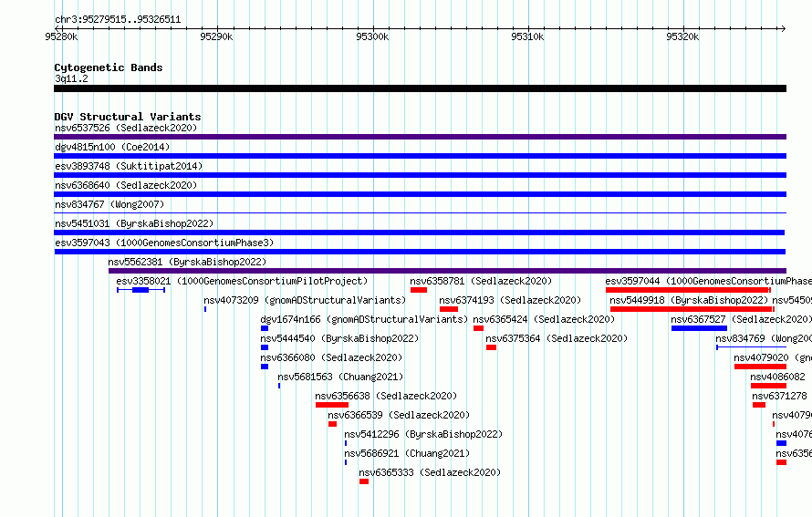Screen dimensions: 812x517
Task: Click the red bar under esv3597044
Action: (688, 290)
